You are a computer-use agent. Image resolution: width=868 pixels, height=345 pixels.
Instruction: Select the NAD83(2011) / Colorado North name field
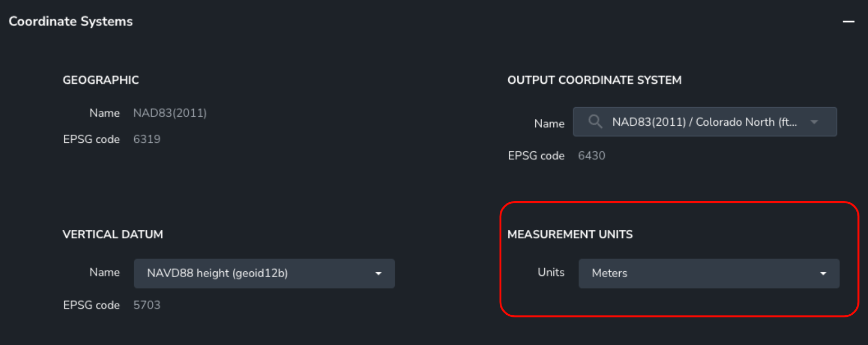point(705,122)
